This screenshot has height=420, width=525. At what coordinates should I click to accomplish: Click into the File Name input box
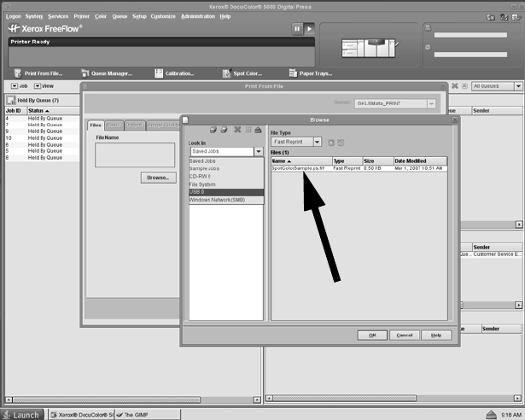click(x=135, y=155)
